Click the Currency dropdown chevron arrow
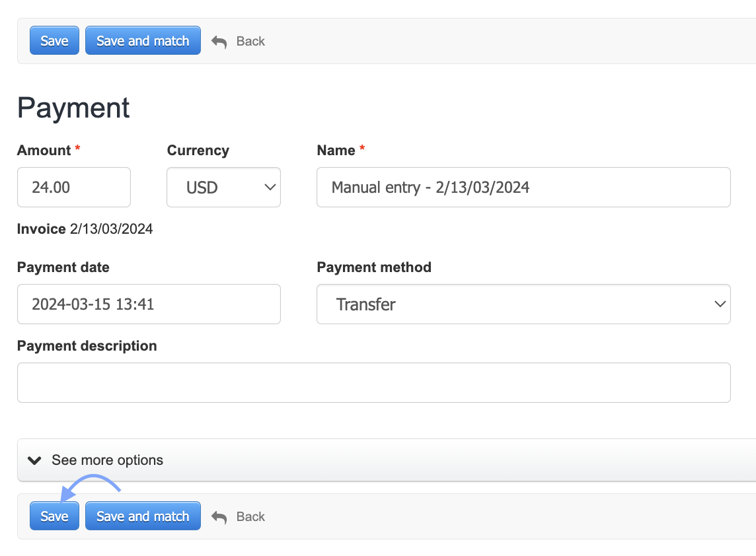 pyautogui.click(x=270, y=188)
